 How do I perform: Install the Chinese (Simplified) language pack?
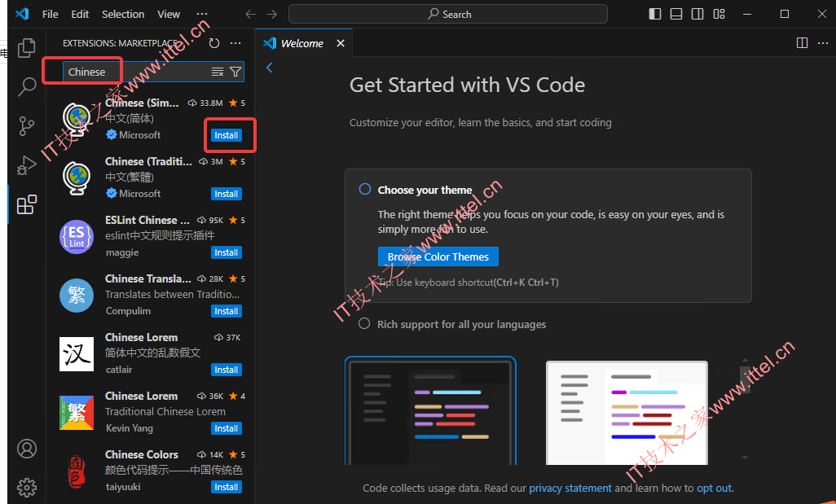click(x=226, y=135)
